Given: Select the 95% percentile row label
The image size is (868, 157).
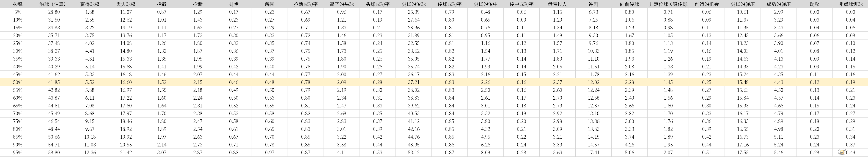Looking at the screenshot, I should [18, 153].
